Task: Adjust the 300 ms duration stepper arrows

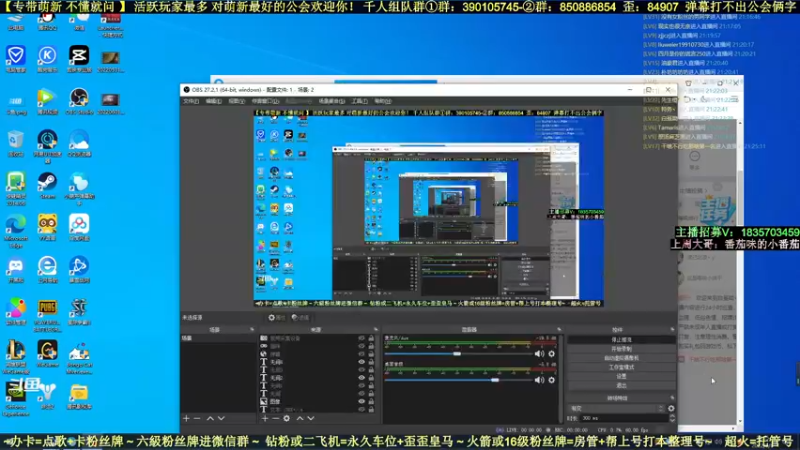Action: (671, 418)
